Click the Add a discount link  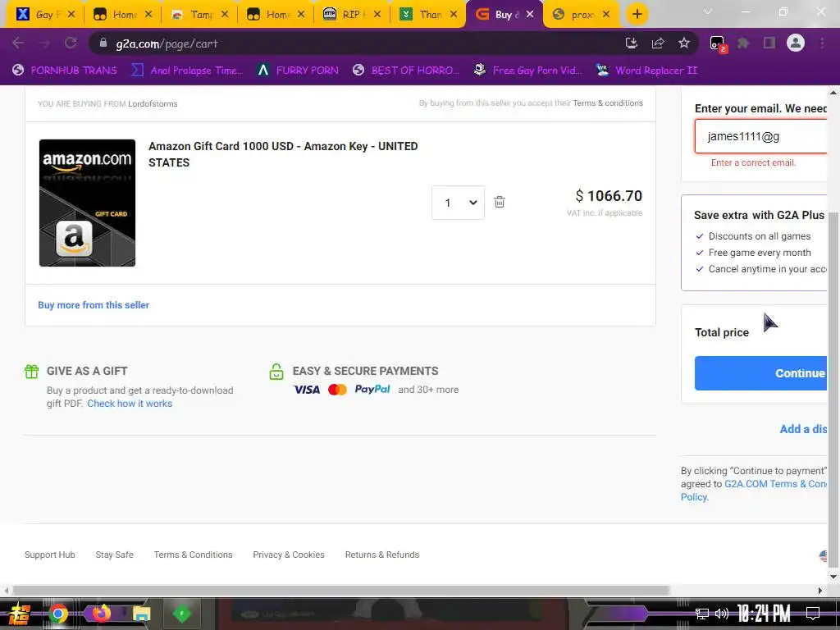click(804, 429)
